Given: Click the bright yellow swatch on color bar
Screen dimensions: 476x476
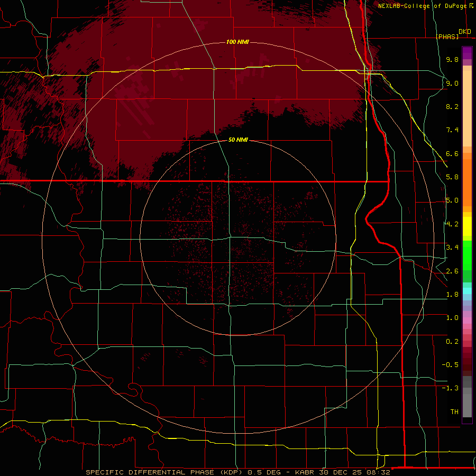Looking at the screenshot, I should (x=467, y=226).
